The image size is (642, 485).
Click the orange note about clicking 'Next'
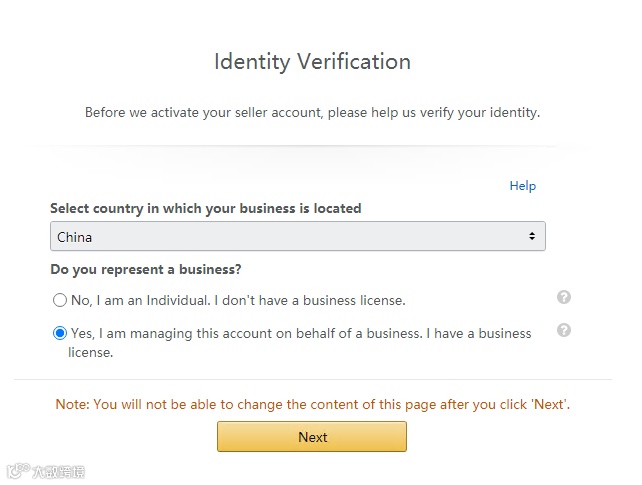coord(312,405)
